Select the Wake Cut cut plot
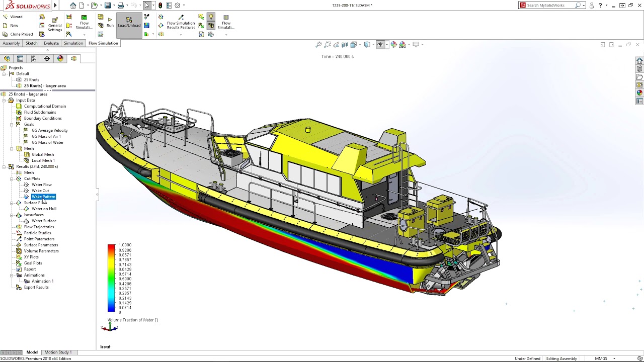The image size is (644, 362). point(40,191)
